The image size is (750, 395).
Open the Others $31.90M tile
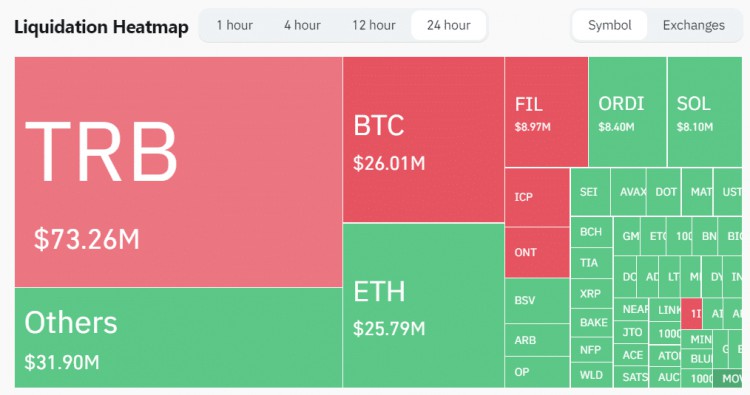[x=178, y=338]
